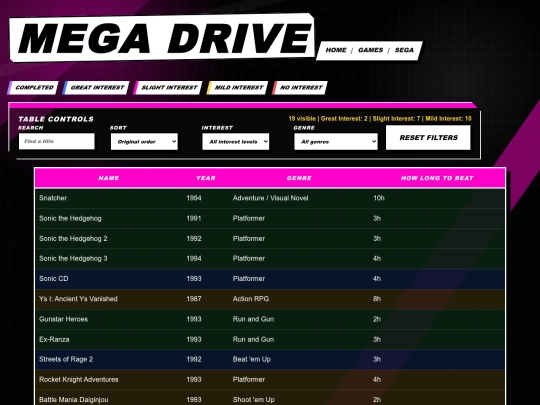The height and width of the screenshot is (405, 540).
Task: Focus the Find a title search box
Action: point(57,141)
